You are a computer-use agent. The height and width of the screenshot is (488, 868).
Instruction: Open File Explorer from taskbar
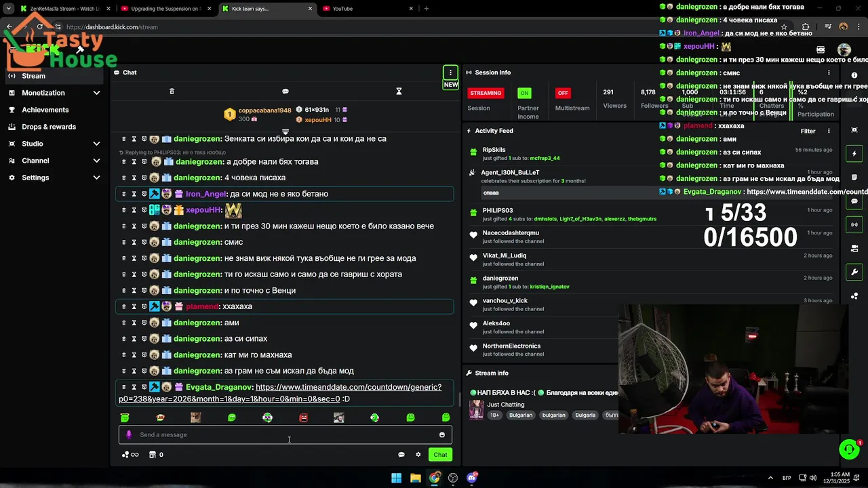(415, 478)
